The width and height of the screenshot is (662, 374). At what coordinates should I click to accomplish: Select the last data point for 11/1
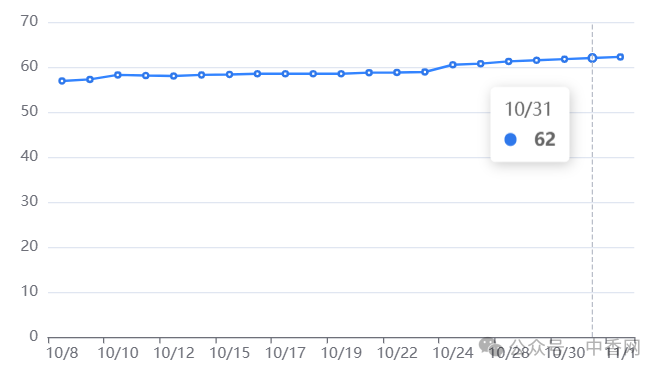point(620,57)
